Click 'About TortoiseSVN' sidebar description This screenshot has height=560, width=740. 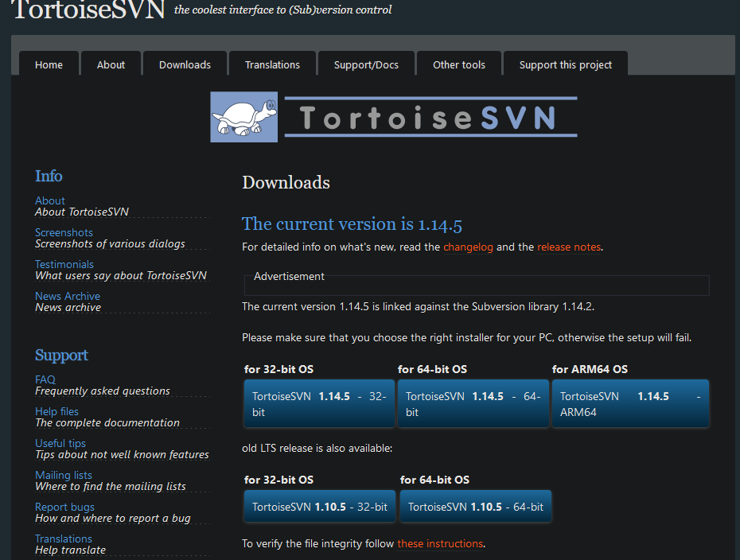coord(82,212)
